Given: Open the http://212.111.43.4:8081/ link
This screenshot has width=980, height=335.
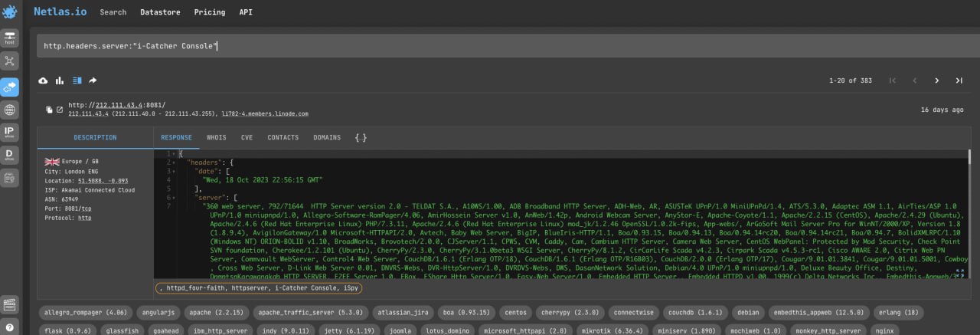Looking at the screenshot, I should pyautogui.click(x=117, y=105).
